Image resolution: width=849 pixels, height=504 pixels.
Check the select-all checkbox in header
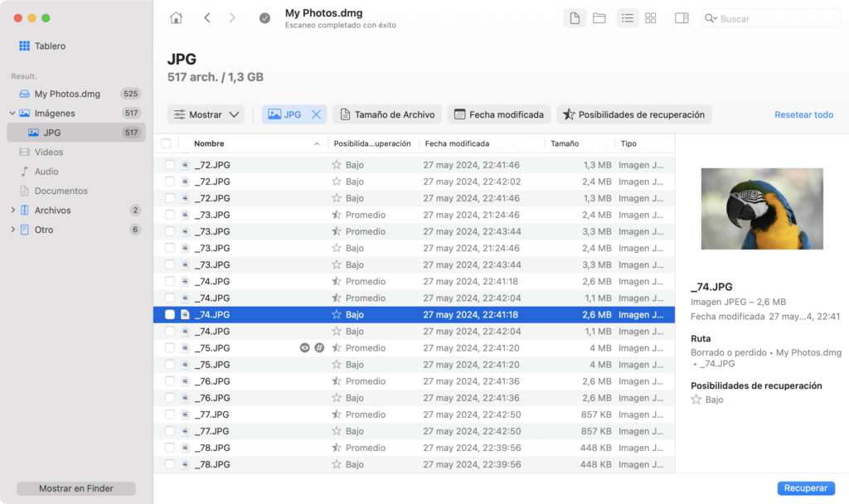click(167, 143)
